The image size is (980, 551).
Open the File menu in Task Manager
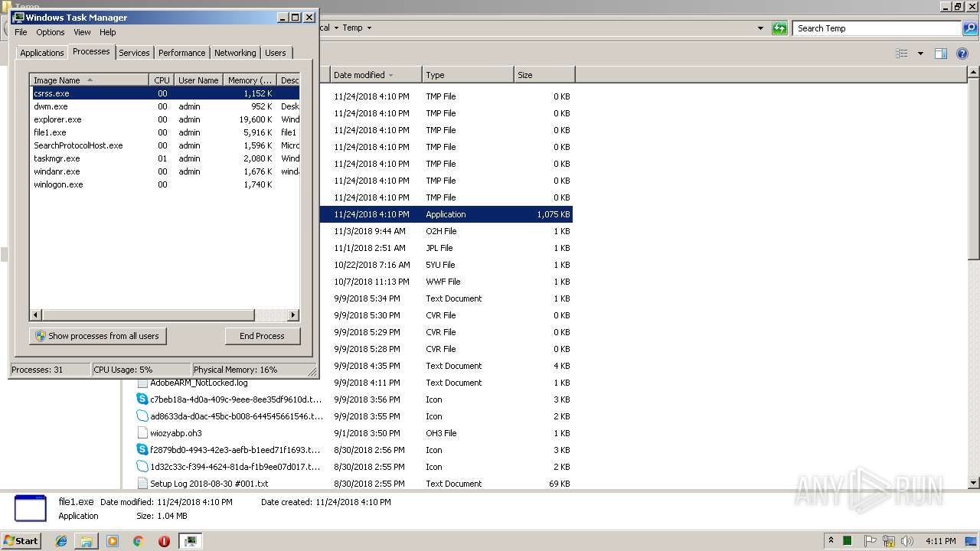[21, 32]
